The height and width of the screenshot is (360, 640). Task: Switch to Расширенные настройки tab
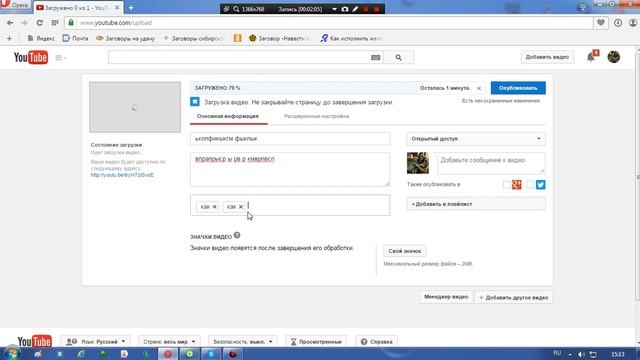[316, 116]
